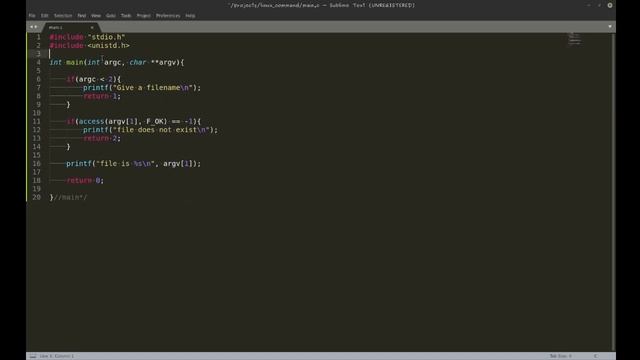Click the tab navigation arrows icon
This screenshot has width=640, height=360.
tap(33, 27)
